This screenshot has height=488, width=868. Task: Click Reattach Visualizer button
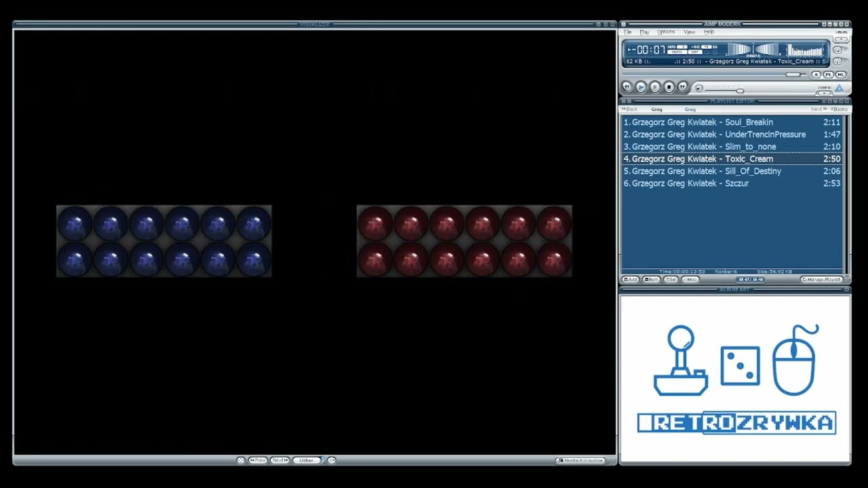pyautogui.click(x=580, y=460)
